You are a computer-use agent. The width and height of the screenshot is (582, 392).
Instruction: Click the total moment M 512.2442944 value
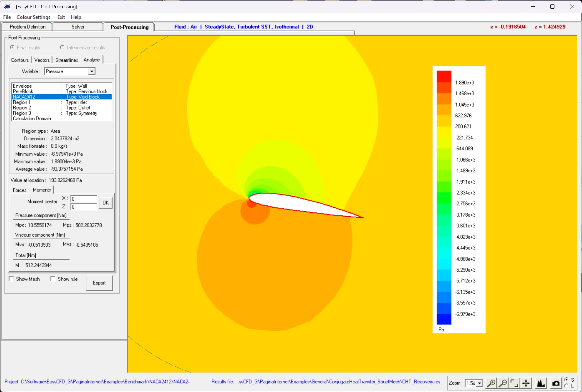pos(38,265)
